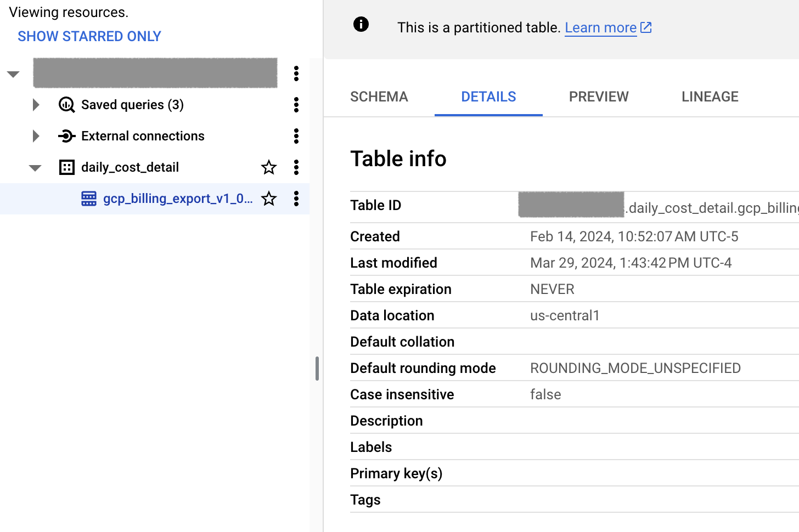
Task: Click the Default collation row label
Action: (402, 342)
